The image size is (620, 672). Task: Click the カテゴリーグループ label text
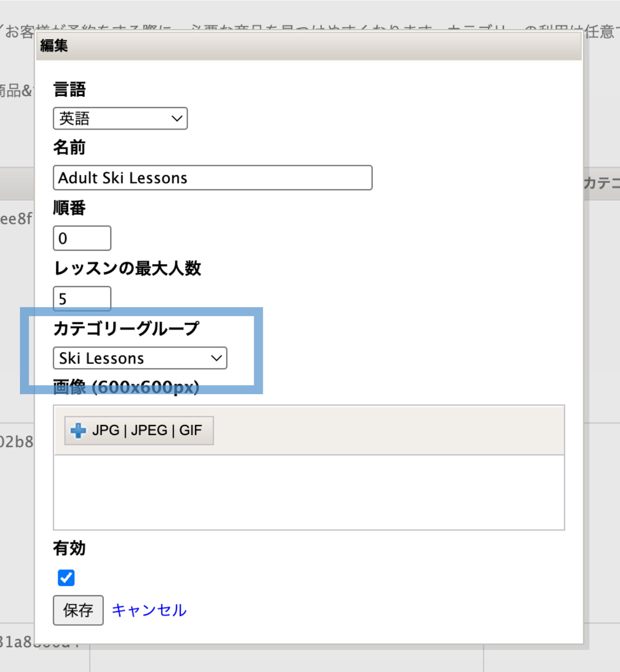(x=126, y=328)
